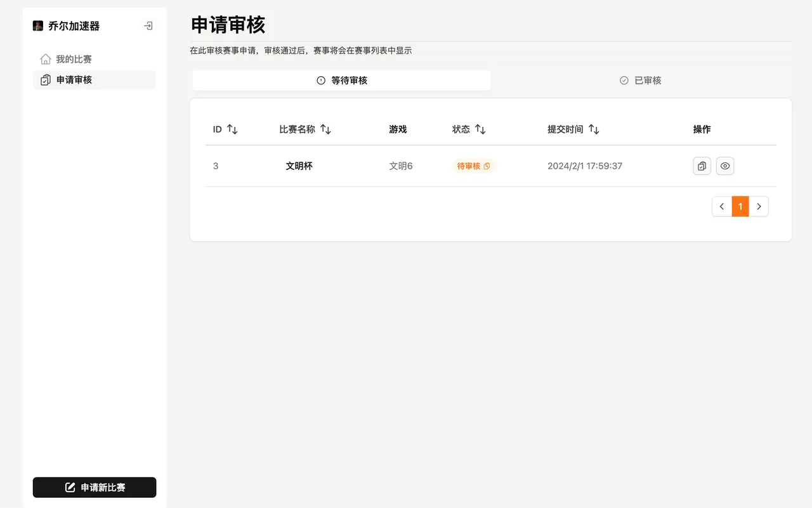Click the submission time 2024/2/1 17:59:37
The width and height of the screenshot is (812, 508).
pyautogui.click(x=585, y=166)
